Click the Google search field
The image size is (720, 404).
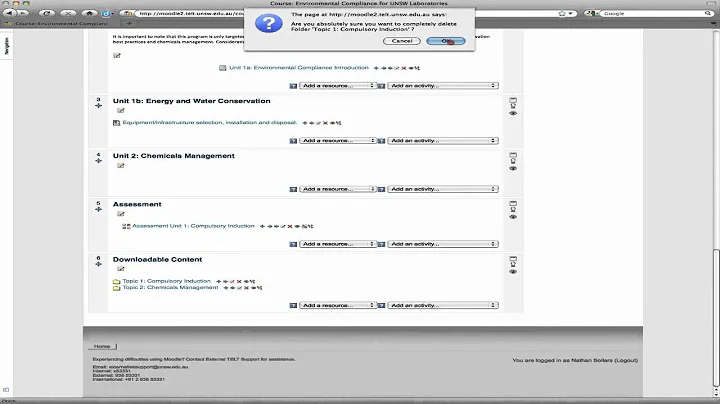click(656, 13)
